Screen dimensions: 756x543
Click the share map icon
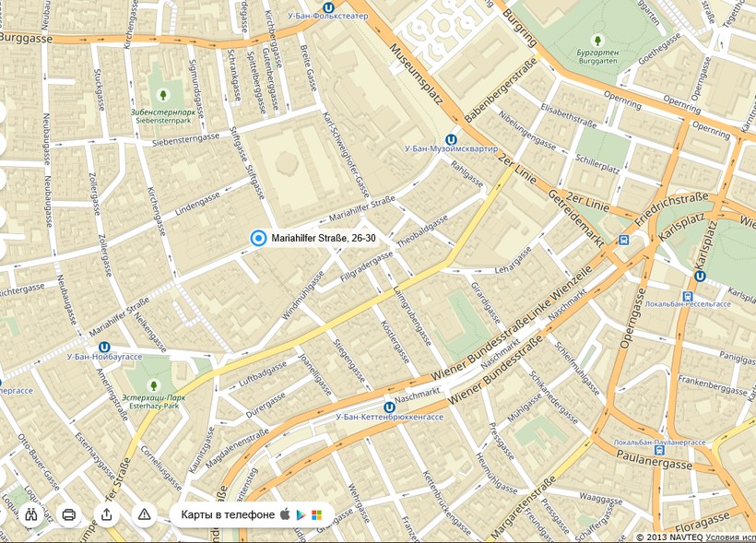pyautogui.click(x=106, y=514)
